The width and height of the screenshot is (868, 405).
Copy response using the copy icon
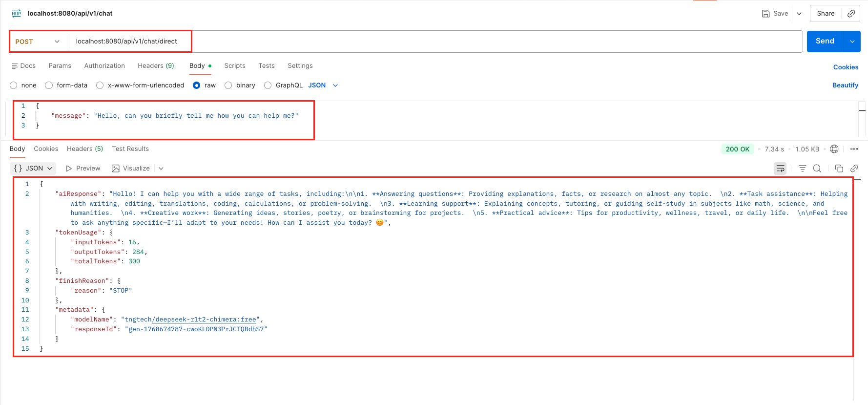pos(839,169)
